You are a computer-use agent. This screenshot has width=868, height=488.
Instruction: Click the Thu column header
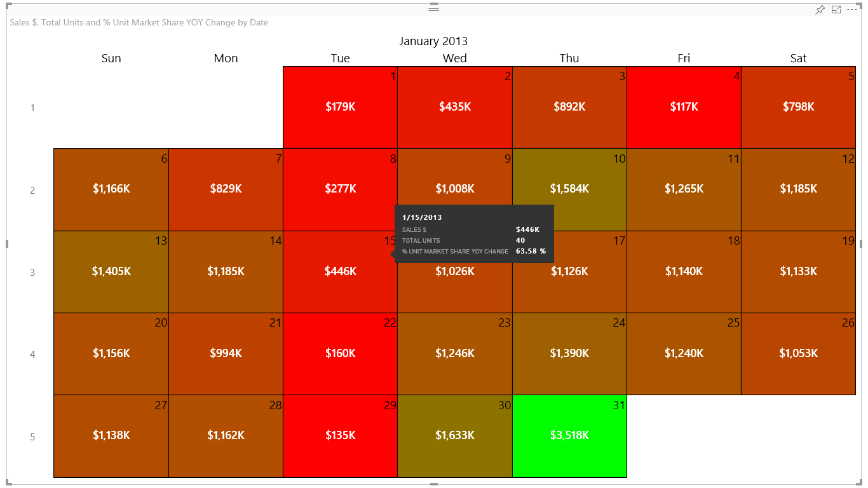point(569,58)
